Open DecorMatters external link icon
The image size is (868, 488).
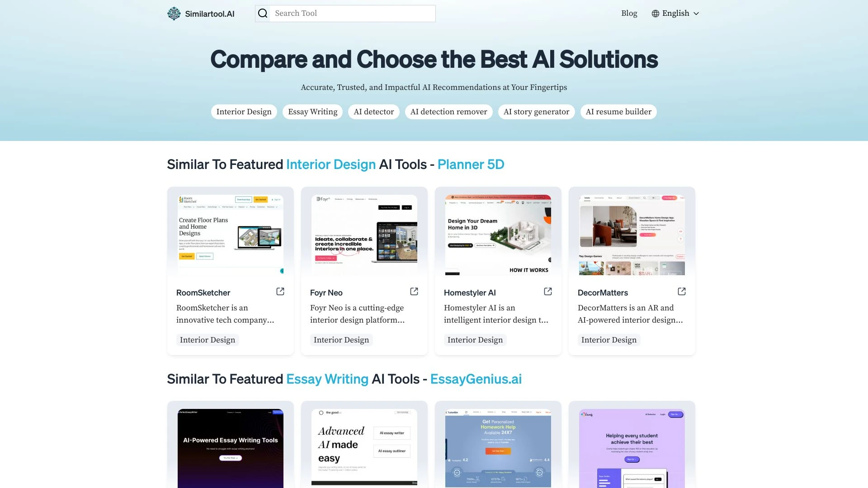click(x=681, y=291)
